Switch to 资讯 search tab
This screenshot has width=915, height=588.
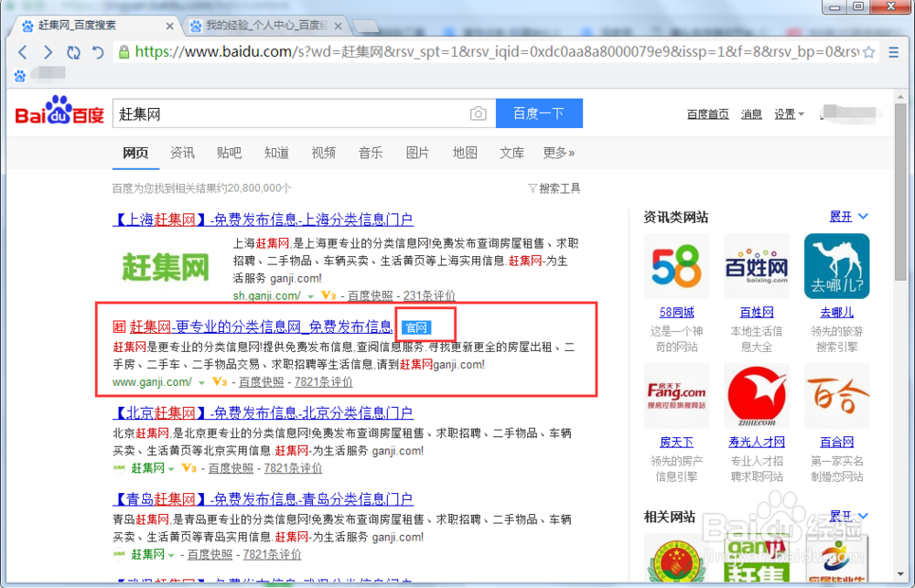click(182, 153)
